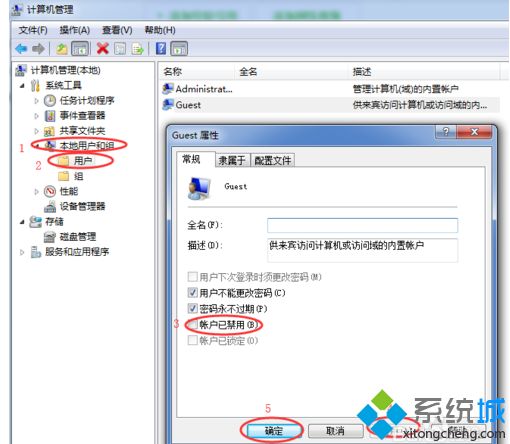Click the 全名 input field
The height and width of the screenshot is (444, 510).
pyautogui.click(x=362, y=225)
